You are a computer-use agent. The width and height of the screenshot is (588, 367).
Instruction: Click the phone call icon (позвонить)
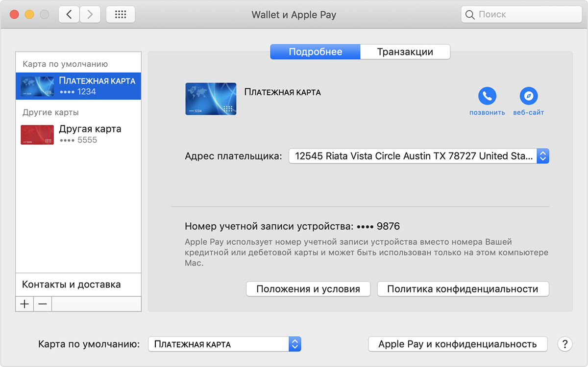(487, 96)
